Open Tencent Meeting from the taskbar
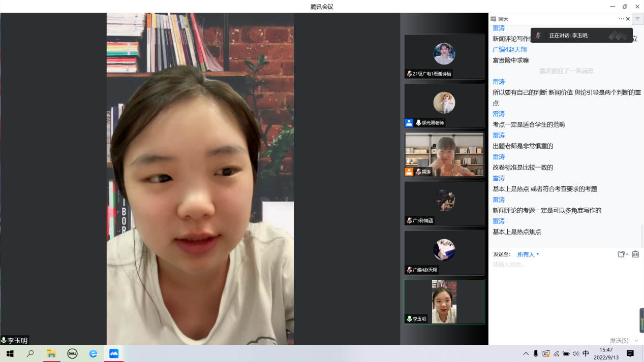 (114, 354)
